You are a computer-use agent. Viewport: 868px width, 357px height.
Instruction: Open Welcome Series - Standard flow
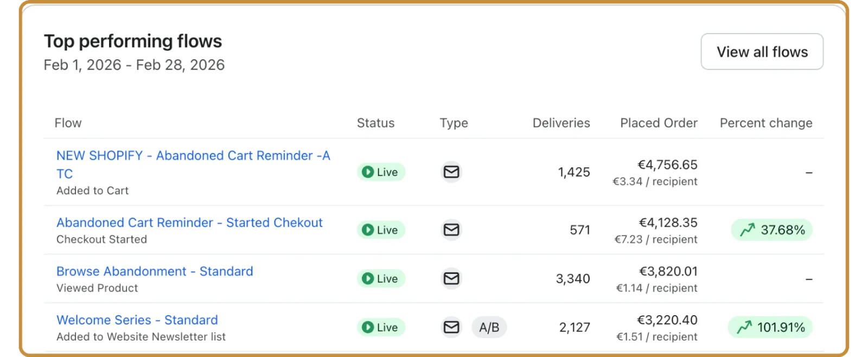coord(137,320)
